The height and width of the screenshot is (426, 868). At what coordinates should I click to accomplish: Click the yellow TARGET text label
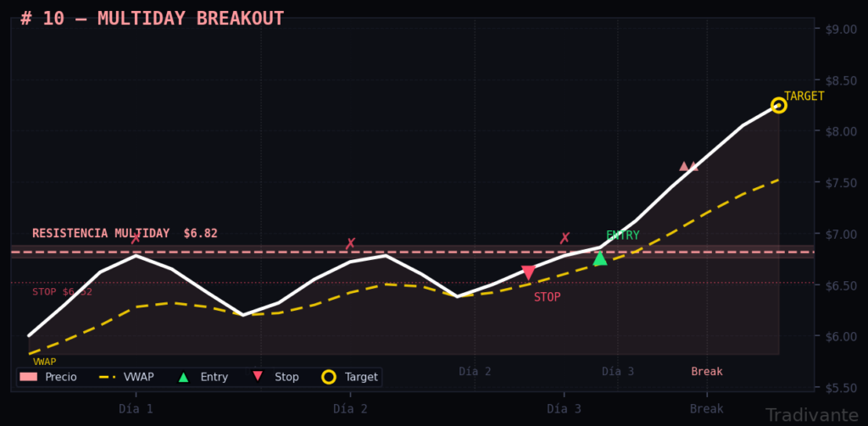(x=804, y=96)
